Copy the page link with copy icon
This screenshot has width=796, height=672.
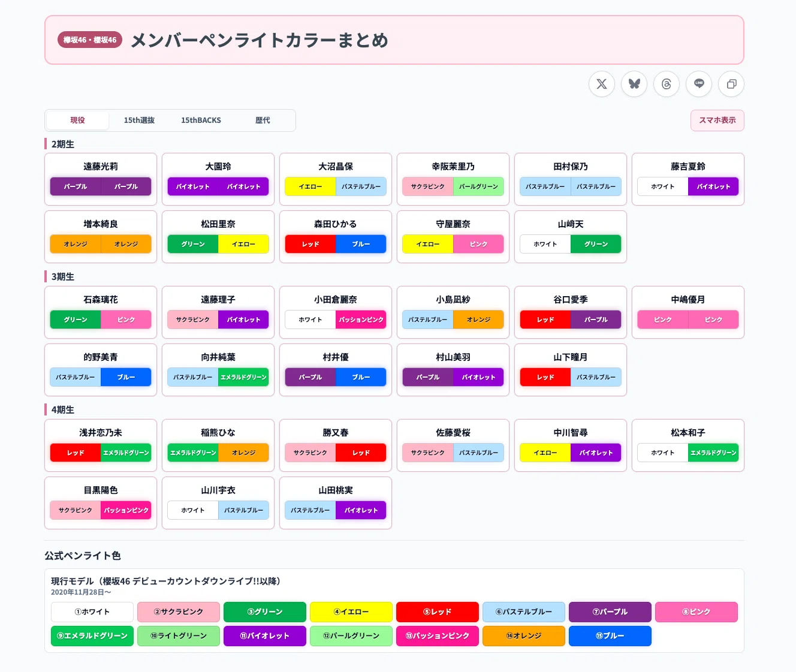coord(731,84)
